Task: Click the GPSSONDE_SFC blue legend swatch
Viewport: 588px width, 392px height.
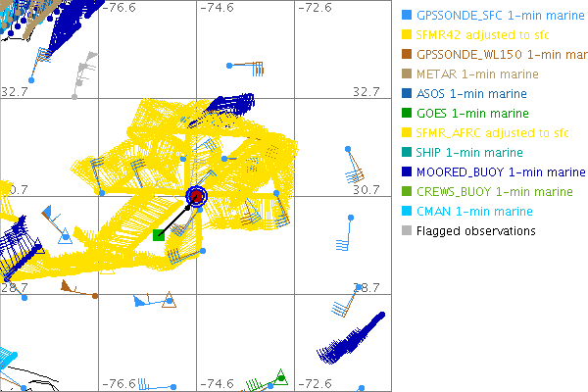Action: 406,16
